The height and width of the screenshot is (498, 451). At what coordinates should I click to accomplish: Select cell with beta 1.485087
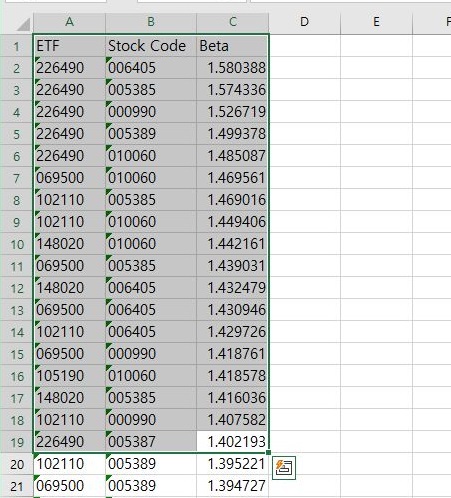(x=233, y=156)
